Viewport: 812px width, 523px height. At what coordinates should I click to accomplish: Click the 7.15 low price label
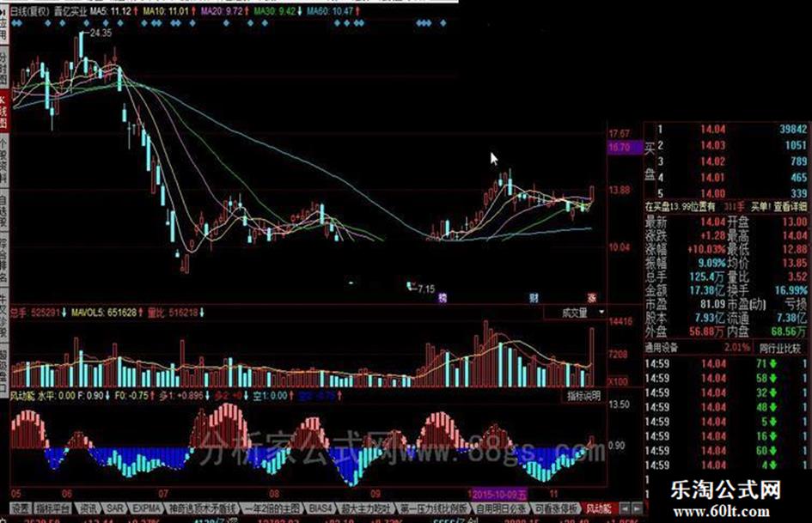(426, 289)
